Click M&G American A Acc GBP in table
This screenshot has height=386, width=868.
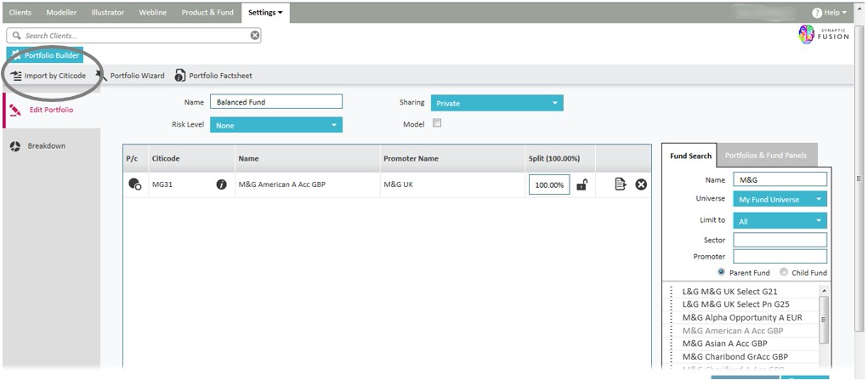click(281, 184)
